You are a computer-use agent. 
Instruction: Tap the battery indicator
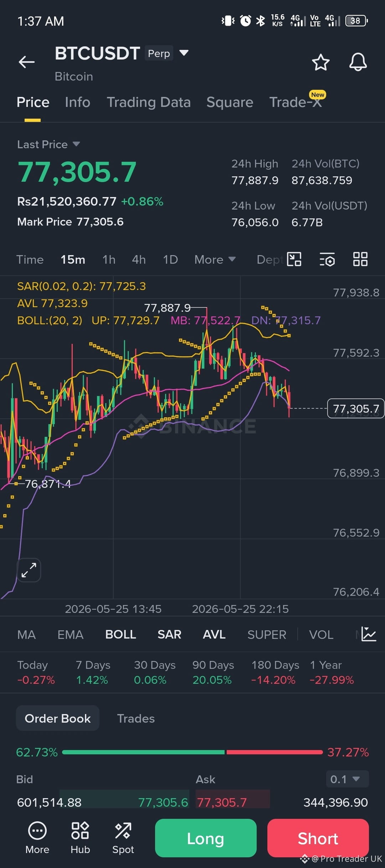pyautogui.click(x=356, y=21)
